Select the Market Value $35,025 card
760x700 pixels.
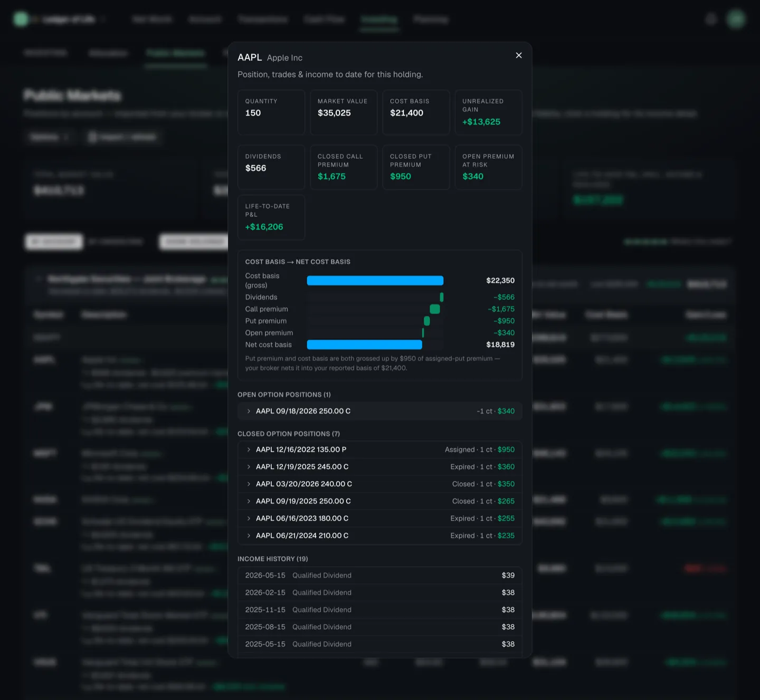[x=344, y=112]
